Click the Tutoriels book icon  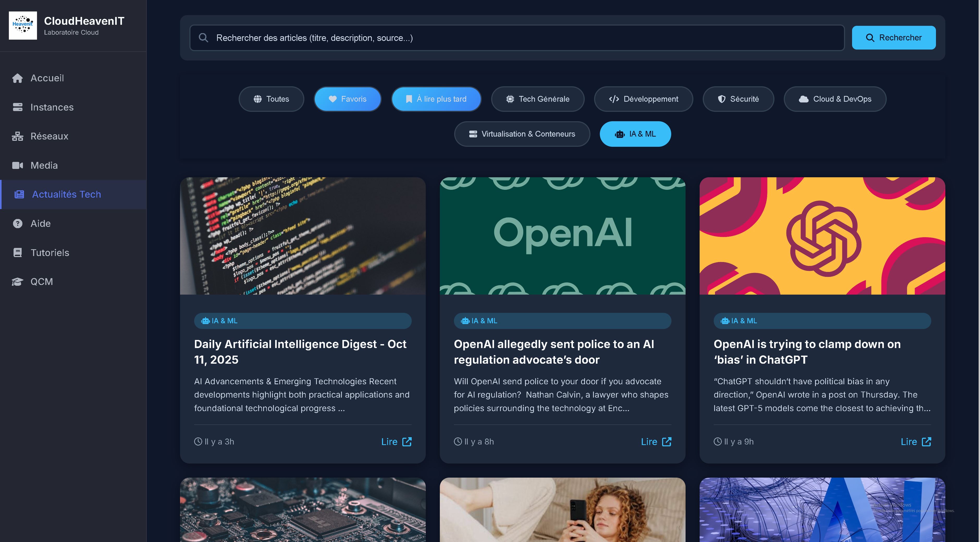click(x=17, y=253)
